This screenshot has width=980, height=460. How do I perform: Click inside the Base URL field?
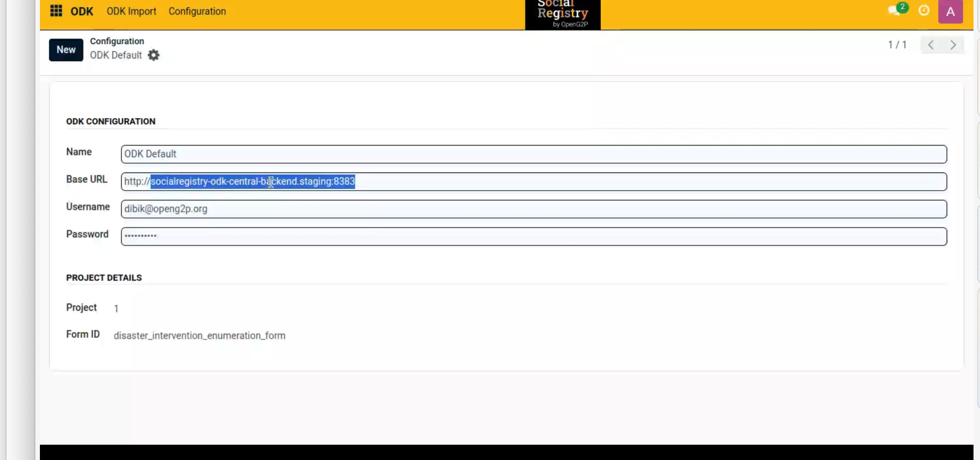click(x=534, y=181)
